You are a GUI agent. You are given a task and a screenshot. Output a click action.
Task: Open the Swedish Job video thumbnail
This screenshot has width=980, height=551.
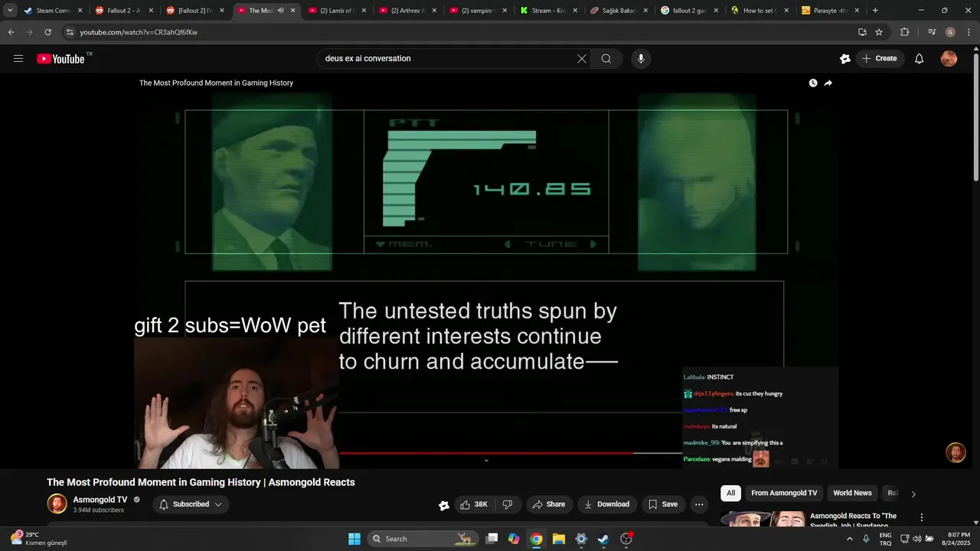click(x=763, y=519)
